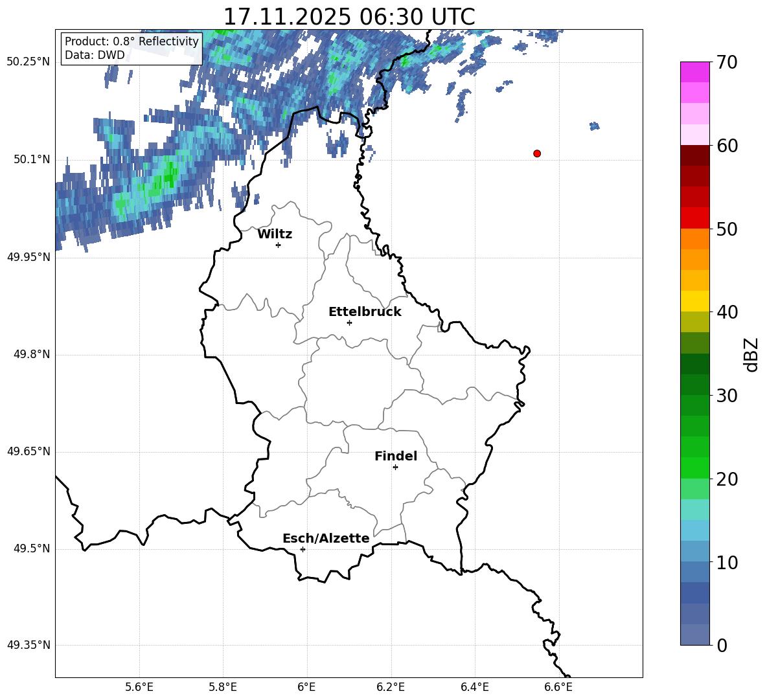Click the orange colorbar segment below 50
The image size is (767, 700).
click(695, 238)
